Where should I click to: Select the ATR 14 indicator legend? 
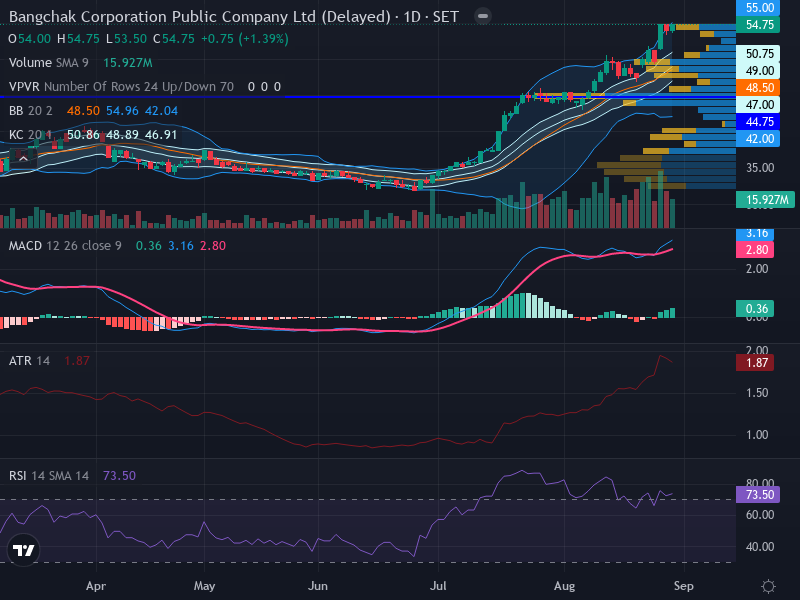tap(29, 361)
